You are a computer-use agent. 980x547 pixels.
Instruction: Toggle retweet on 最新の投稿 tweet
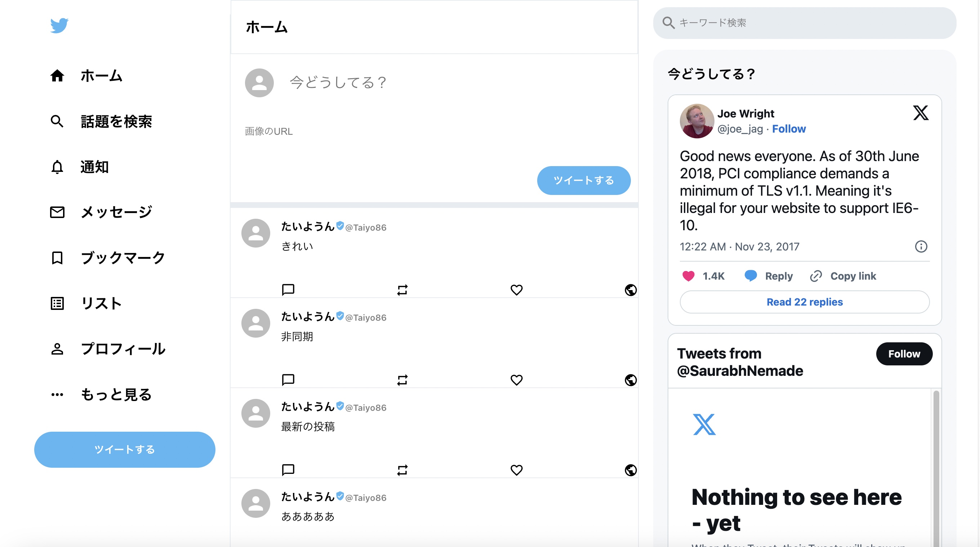click(x=402, y=469)
